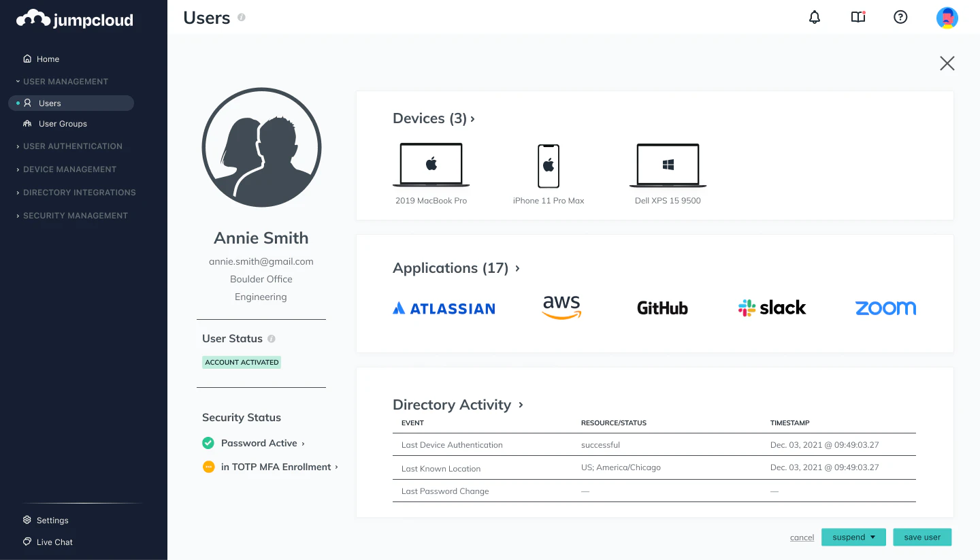Image resolution: width=980 pixels, height=560 pixels.
Task: Click the cancel link
Action: [802, 537]
